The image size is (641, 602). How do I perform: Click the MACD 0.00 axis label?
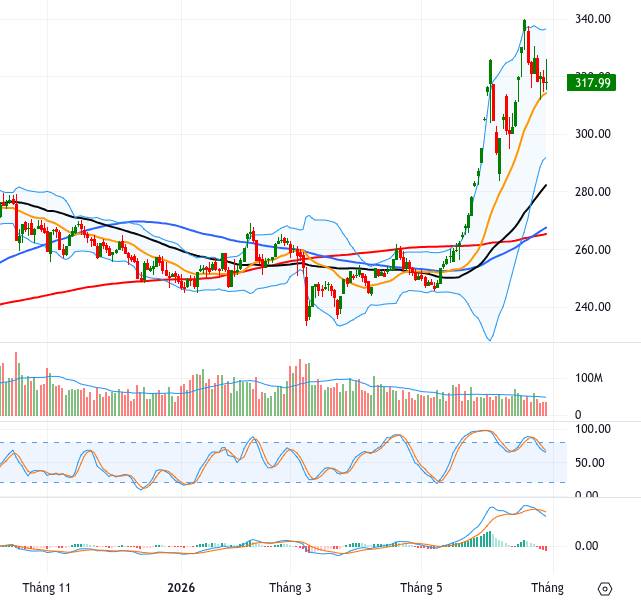tap(586, 546)
